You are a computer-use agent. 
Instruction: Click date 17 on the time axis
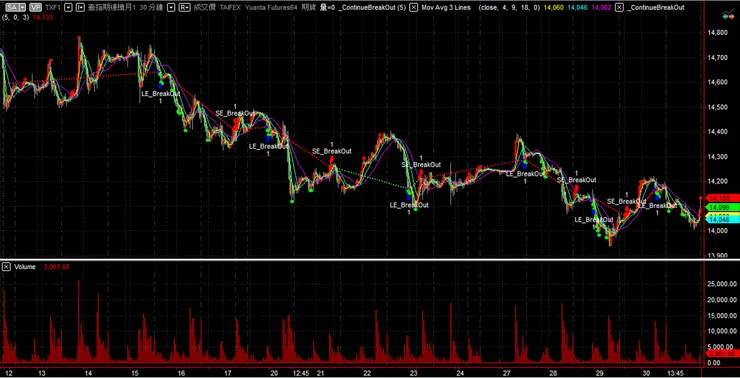pyautogui.click(x=228, y=373)
